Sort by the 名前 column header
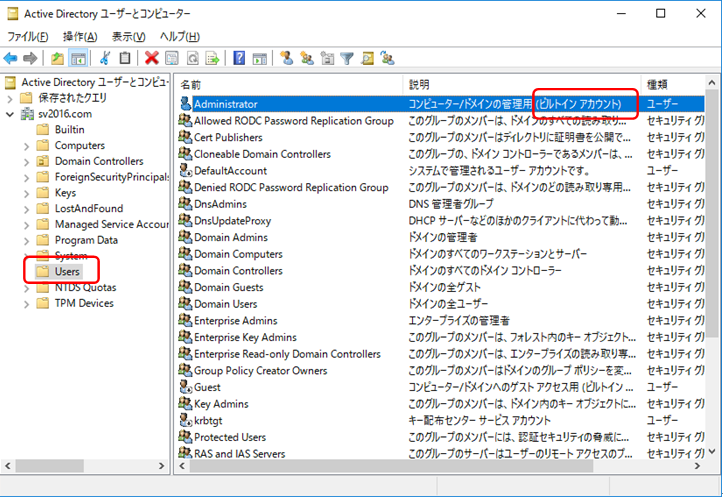Image resolution: width=723 pixels, height=497 pixels. click(x=289, y=84)
